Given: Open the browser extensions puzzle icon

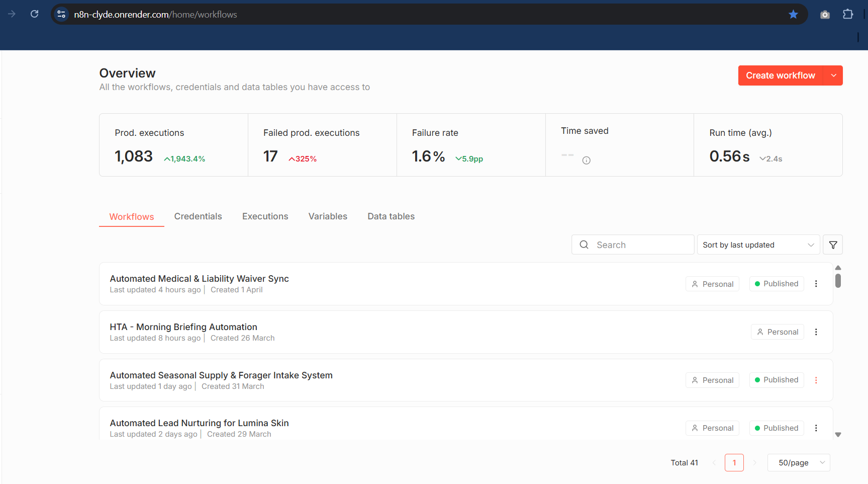Looking at the screenshot, I should point(848,15).
